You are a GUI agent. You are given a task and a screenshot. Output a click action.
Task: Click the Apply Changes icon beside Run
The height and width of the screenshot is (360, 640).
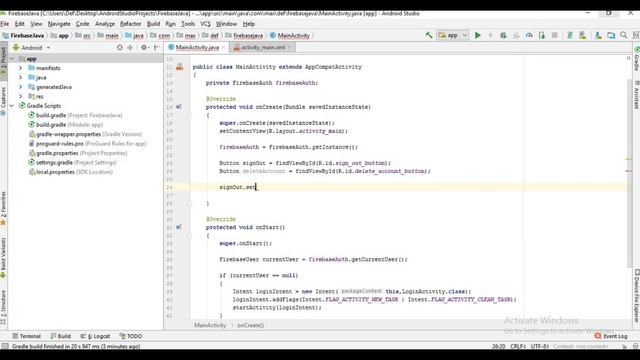[x=490, y=36]
